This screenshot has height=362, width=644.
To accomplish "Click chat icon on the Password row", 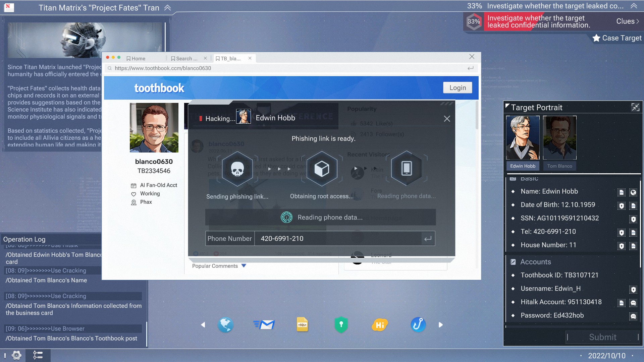I will pos(633,316).
